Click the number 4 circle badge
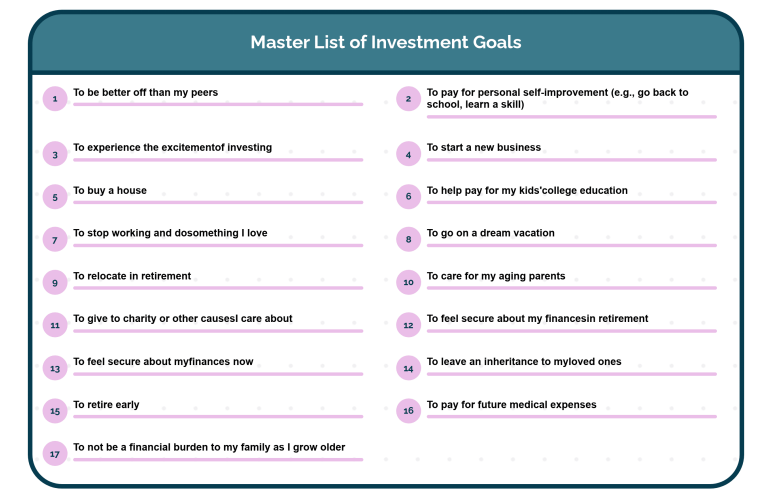776x500 pixels. (408, 154)
